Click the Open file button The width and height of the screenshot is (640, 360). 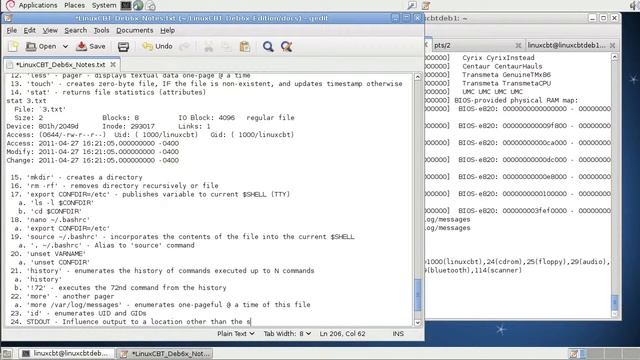click(41, 47)
